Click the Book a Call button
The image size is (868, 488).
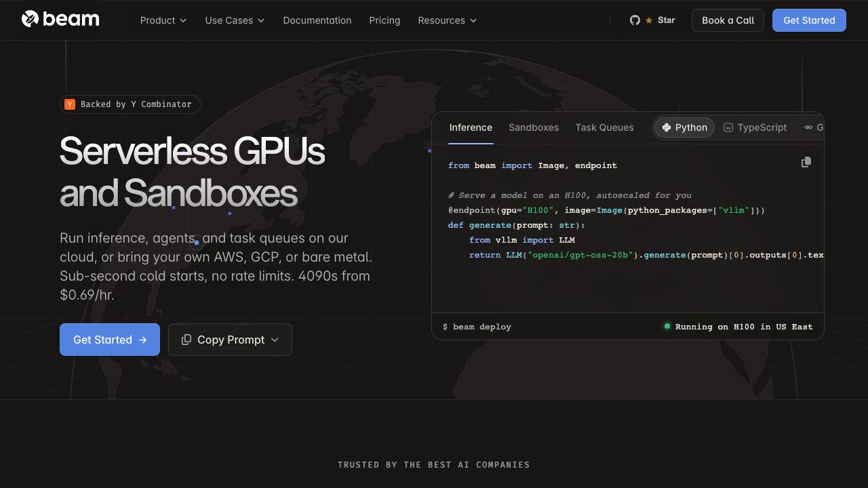(x=728, y=20)
